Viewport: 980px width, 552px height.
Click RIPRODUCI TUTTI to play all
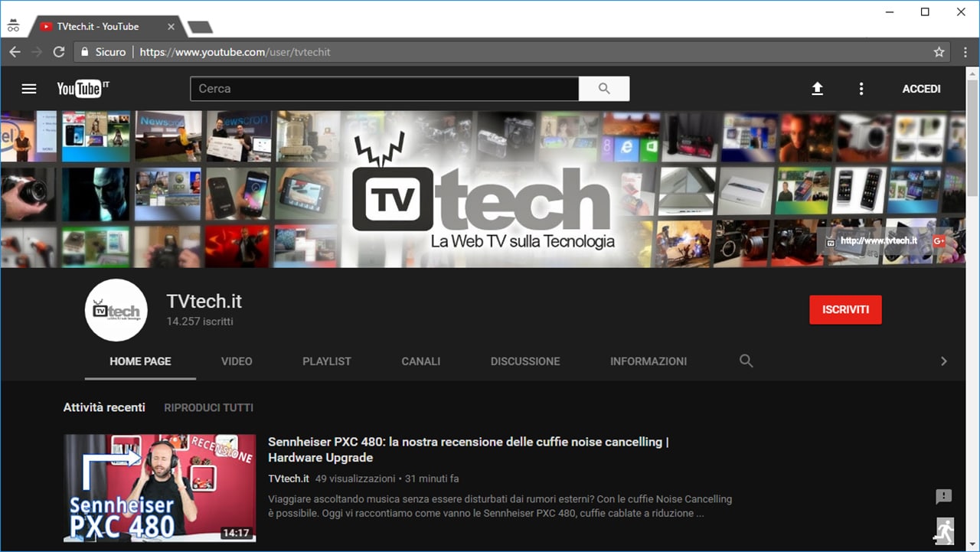(x=208, y=408)
